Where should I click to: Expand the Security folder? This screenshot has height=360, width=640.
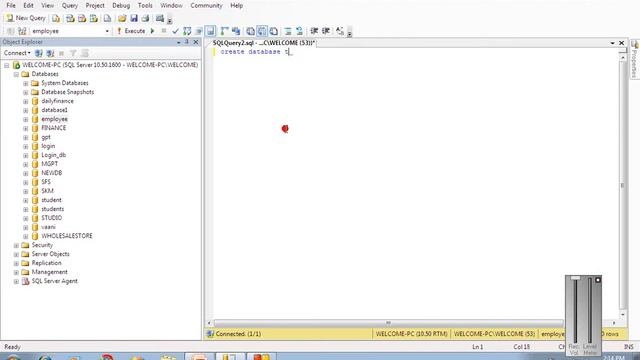(x=16, y=245)
